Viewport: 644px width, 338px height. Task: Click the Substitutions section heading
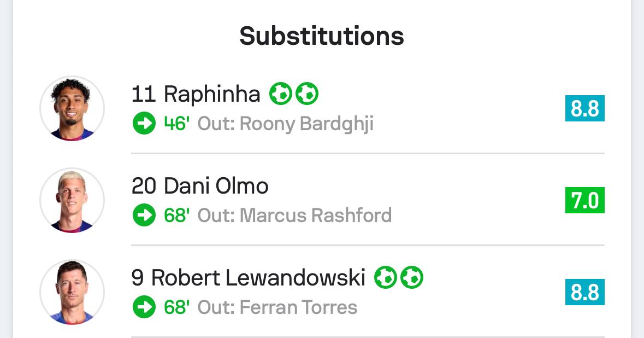[x=322, y=36]
